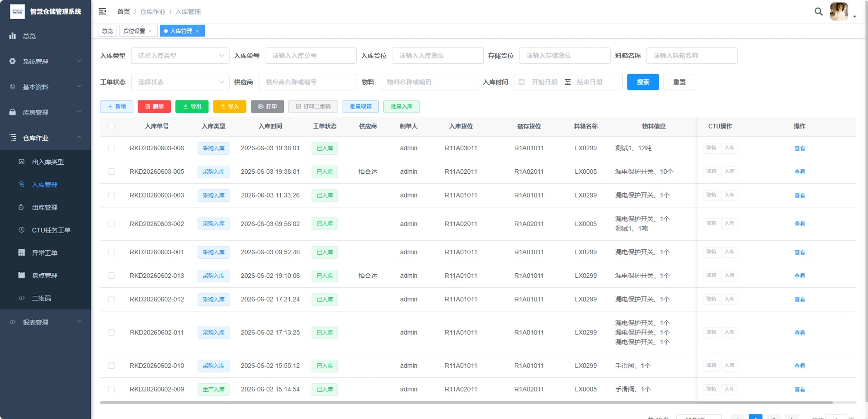Image resolution: width=868 pixels, height=419 pixels.
Task: Open 出库管理 in the sidebar
Action: pos(45,207)
